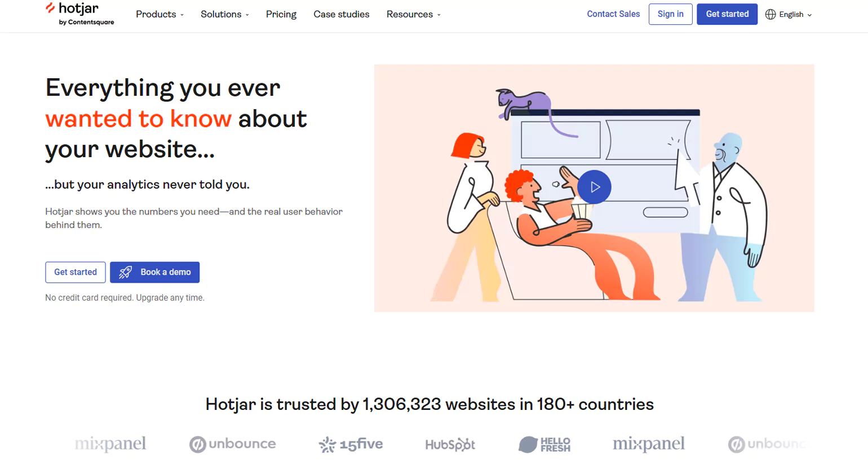The height and width of the screenshot is (473, 868).
Task: Open the Resources dropdown
Action: [413, 14]
